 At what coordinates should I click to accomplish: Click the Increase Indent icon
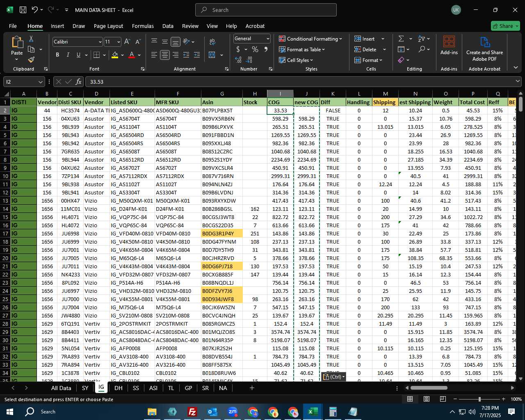[x=197, y=55]
